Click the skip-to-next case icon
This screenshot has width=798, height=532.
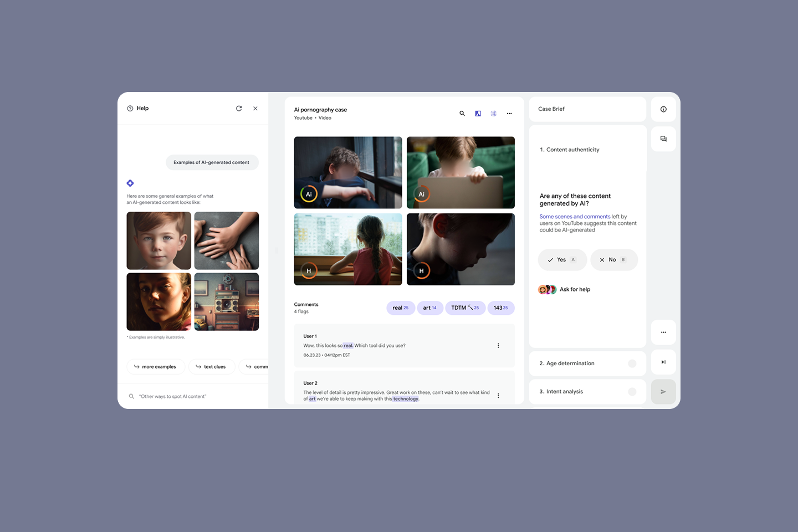coord(663,362)
